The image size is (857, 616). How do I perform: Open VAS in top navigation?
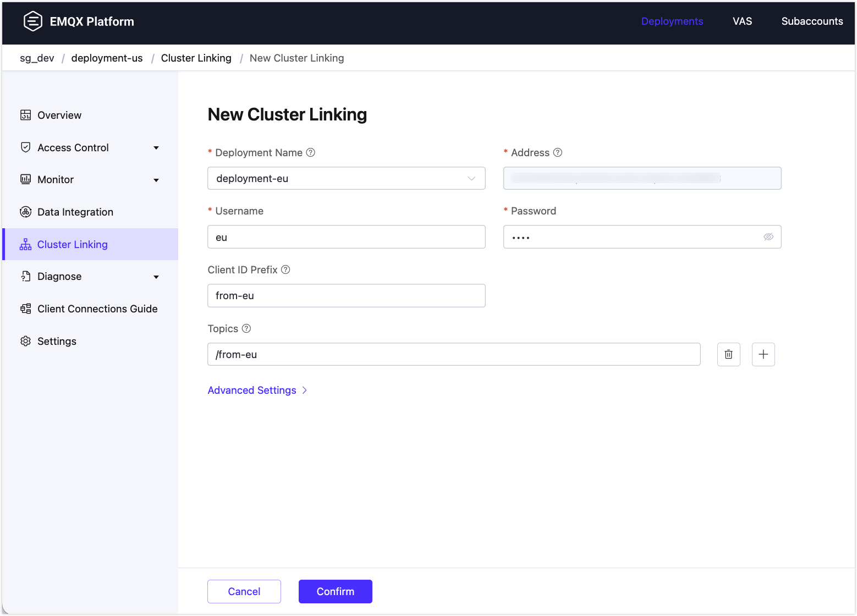(742, 21)
